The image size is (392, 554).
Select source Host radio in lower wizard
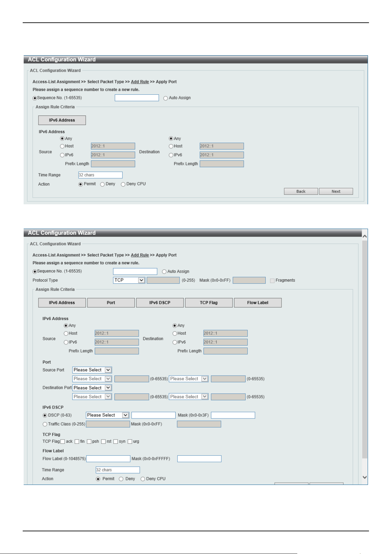(x=66, y=334)
